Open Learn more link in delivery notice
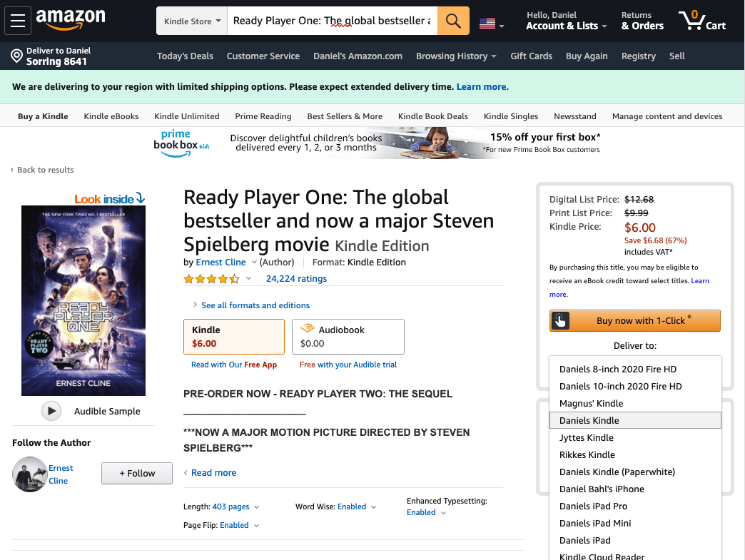This screenshot has width=745, height=560. point(482,87)
